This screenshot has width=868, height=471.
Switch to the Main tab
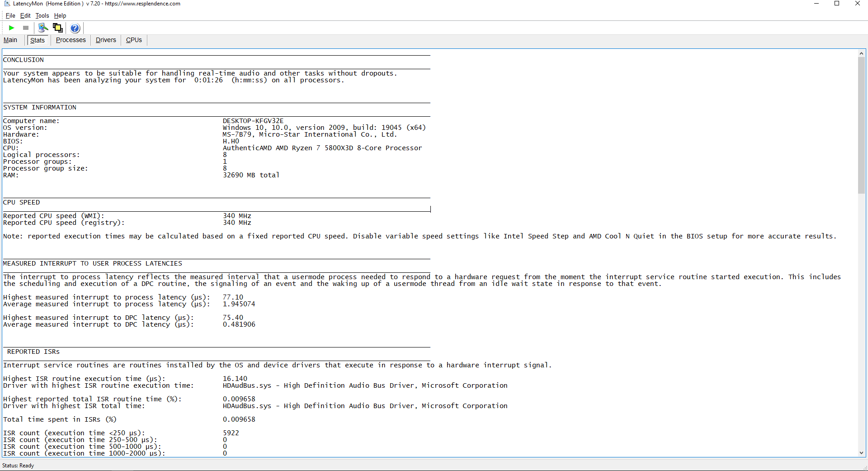click(10, 40)
